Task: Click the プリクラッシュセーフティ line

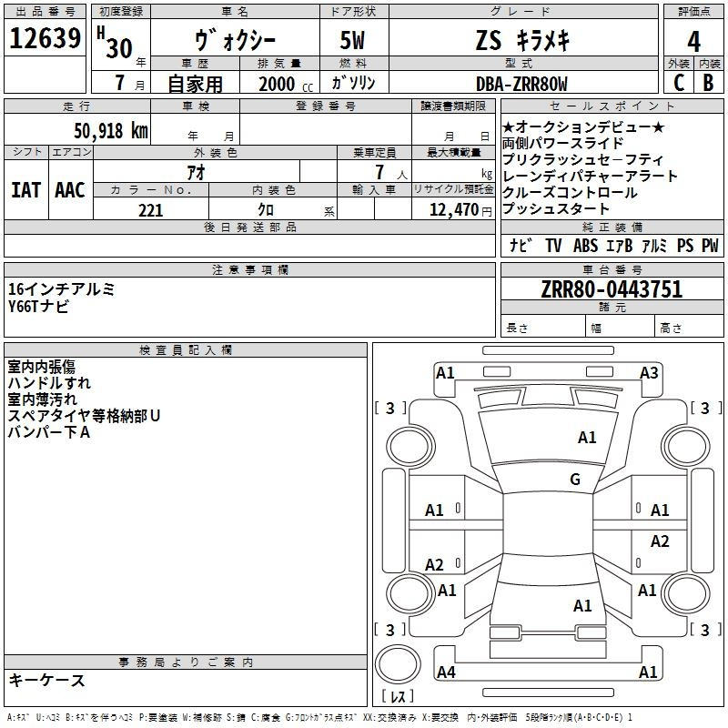Action: [x=582, y=159]
